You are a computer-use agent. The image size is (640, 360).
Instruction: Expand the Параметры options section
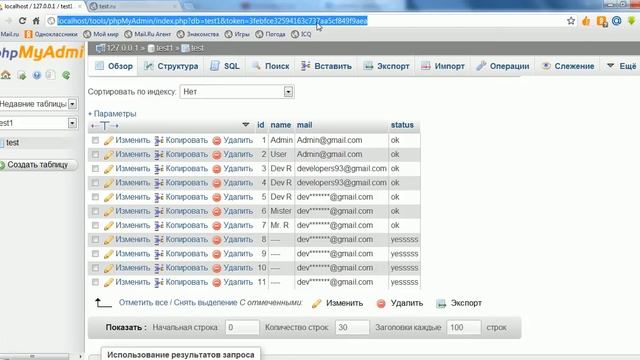(112, 114)
